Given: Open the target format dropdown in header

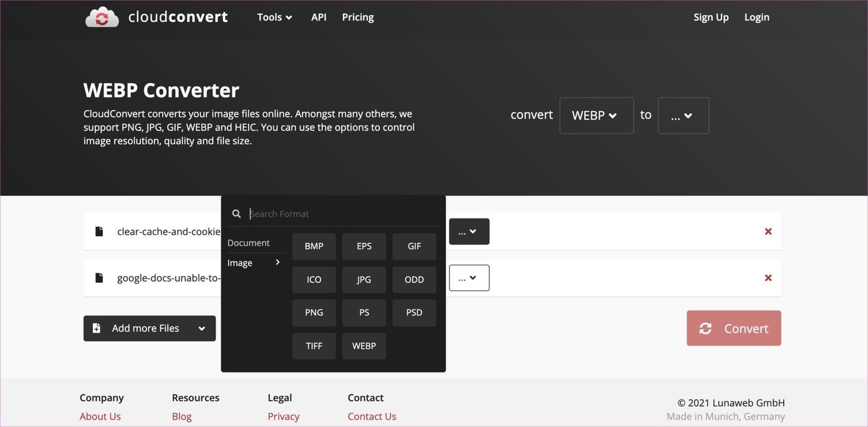Looking at the screenshot, I should click(x=683, y=115).
